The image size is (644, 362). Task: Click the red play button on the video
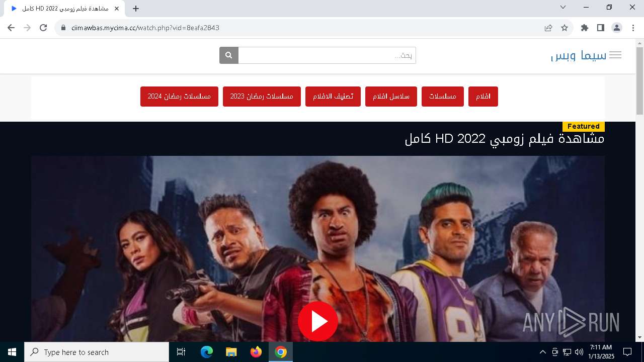pyautogui.click(x=318, y=321)
